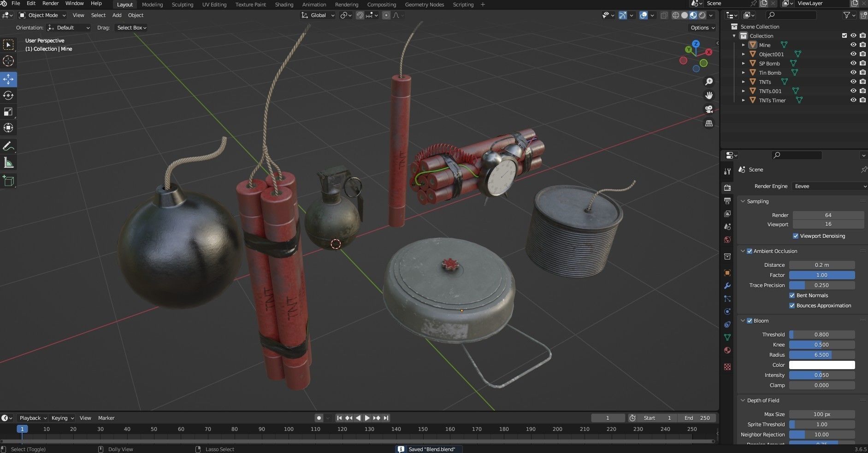Select the Rotate tool
This screenshot has height=453, width=868.
coord(8,95)
